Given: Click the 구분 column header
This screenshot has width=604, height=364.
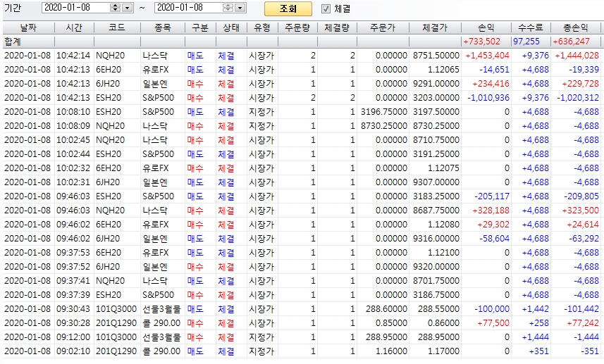Looking at the screenshot, I should click(200, 27).
